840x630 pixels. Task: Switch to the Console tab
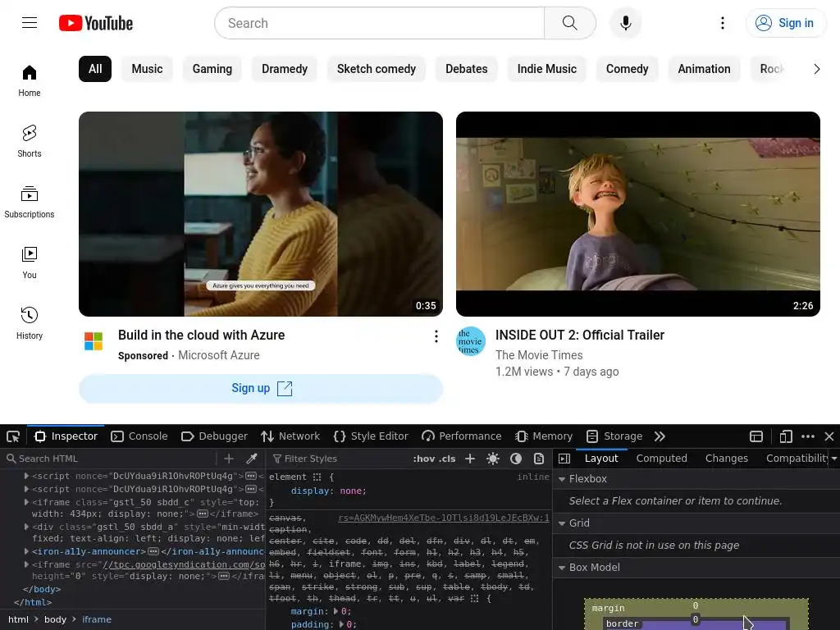tap(139, 436)
